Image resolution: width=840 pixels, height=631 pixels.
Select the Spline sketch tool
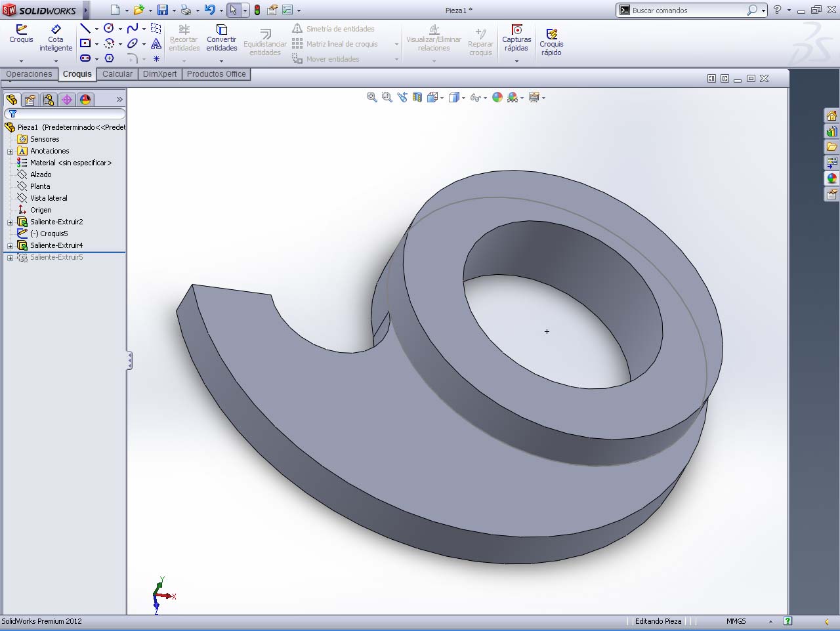coord(133,28)
